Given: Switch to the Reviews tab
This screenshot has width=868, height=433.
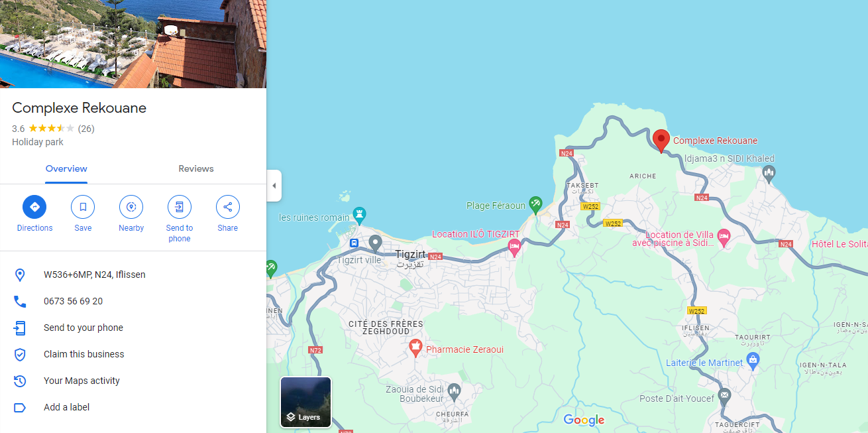Looking at the screenshot, I should coord(196,168).
